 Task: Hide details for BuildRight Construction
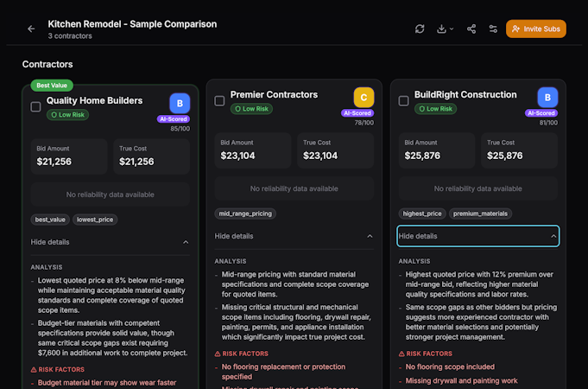(x=477, y=236)
